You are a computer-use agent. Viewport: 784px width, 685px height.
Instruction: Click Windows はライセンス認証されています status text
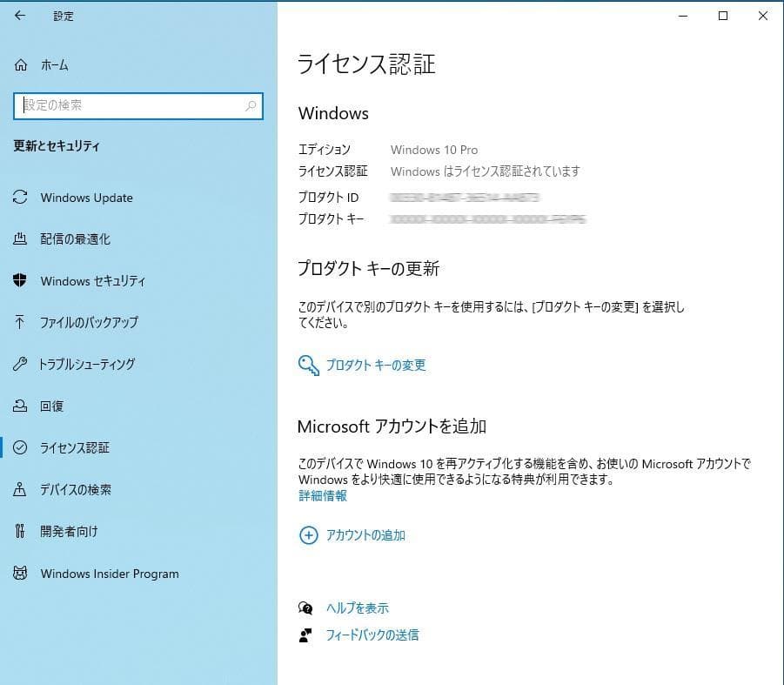click(485, 171)
